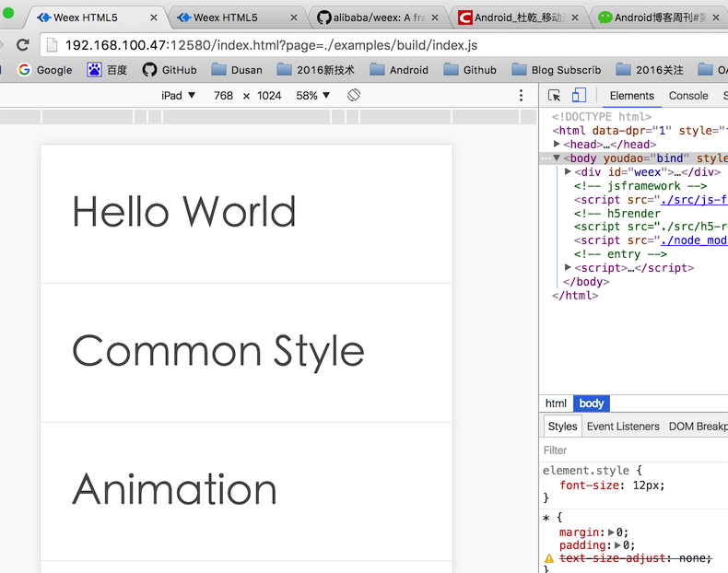728x573 pixels.
Task: Expand the padding property shorthand
Action: 618,545
